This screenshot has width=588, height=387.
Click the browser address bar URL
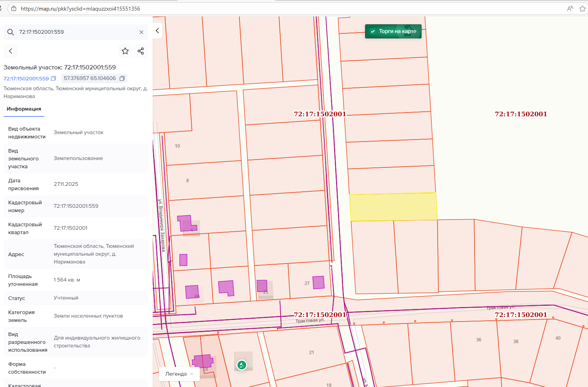tap(80, 9)
